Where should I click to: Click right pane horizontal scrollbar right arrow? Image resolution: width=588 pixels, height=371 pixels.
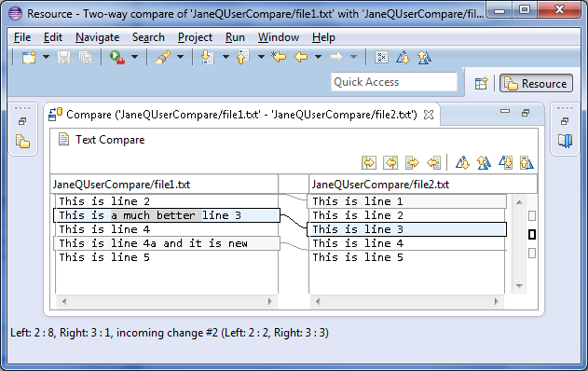[x=497, y=301]
